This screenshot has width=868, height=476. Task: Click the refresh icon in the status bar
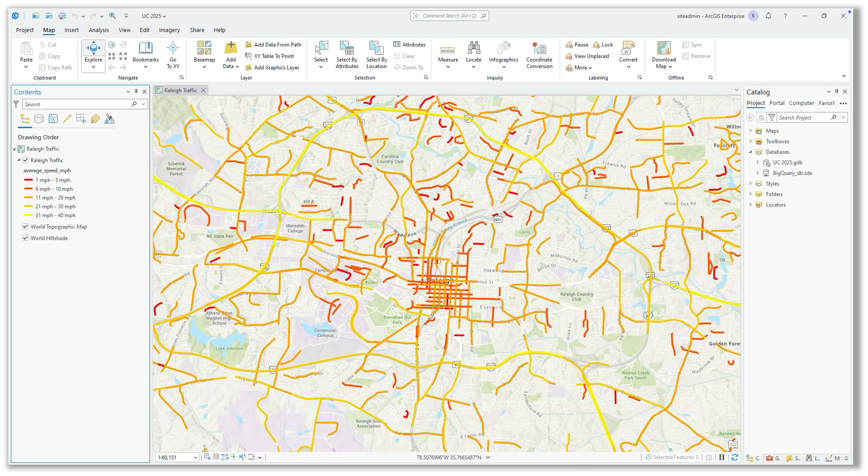pyautogui.click(x=734, y=457)
